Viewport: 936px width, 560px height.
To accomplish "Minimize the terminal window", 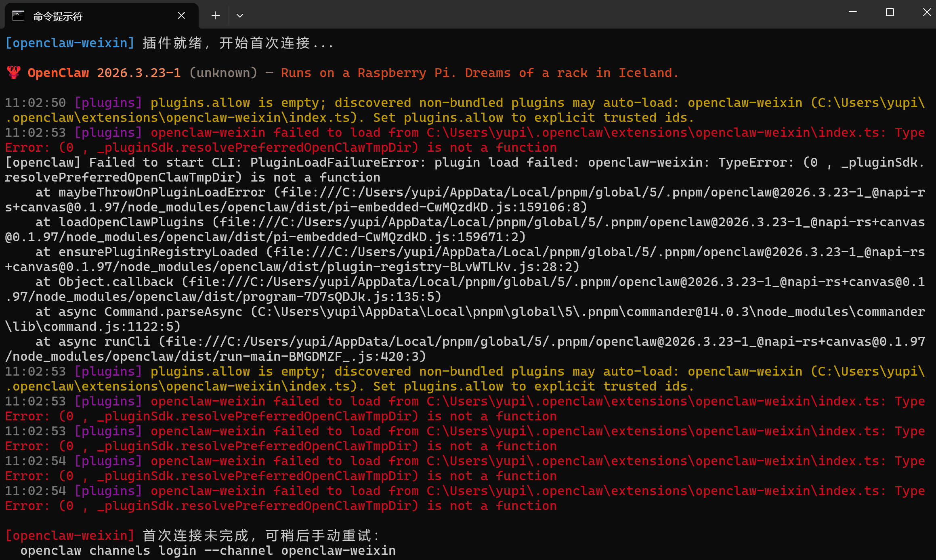I will click(x=853, y=12).
